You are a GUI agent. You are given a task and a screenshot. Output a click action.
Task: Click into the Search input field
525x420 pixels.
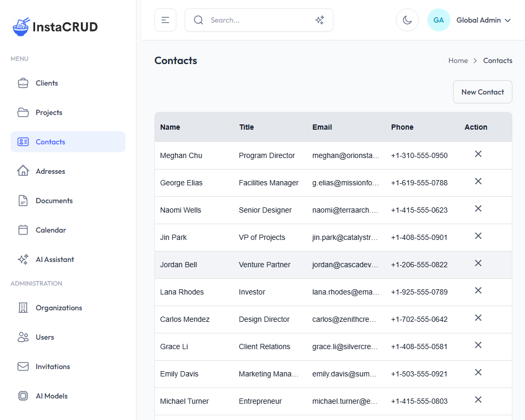pyautogui.click(x=257, y=20)
